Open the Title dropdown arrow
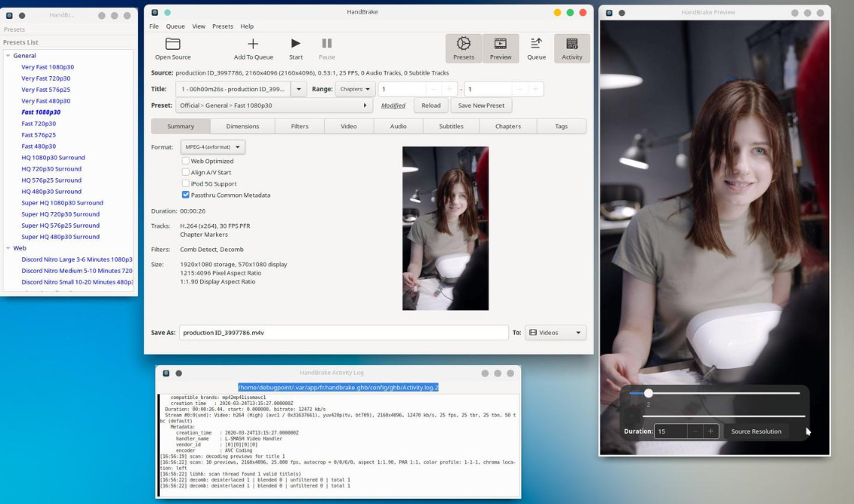 tap(298, 89)
